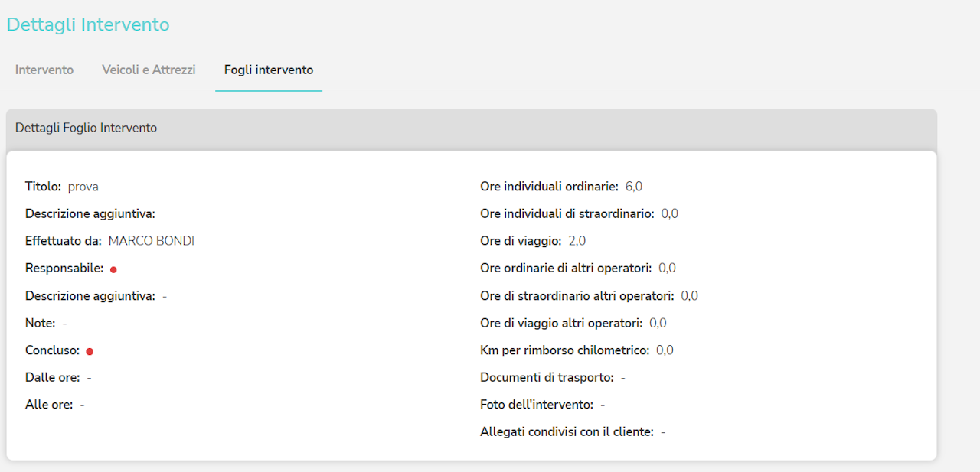Click the Documenti di trasporto label
980x472 pixels.
click(547, 377)
